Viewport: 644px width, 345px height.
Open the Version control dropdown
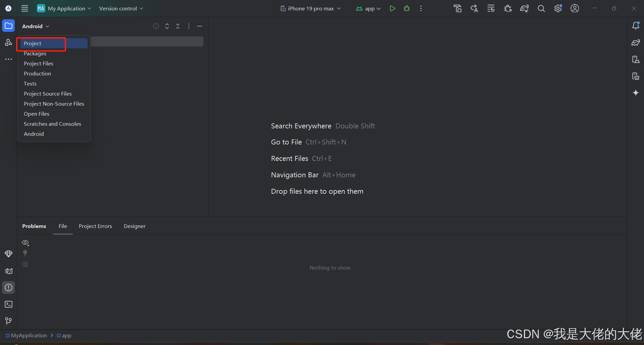(121, 8)
